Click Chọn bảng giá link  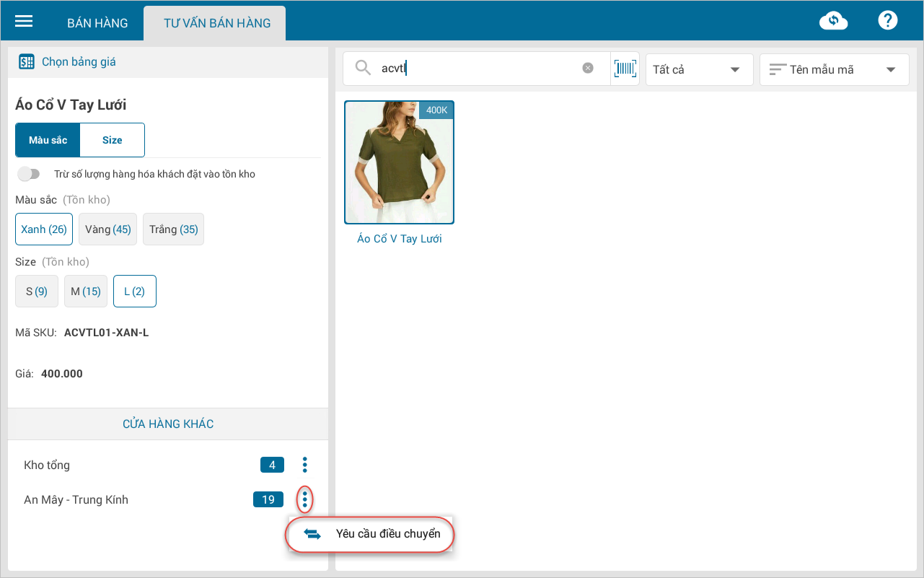click(x=79, y=62)
